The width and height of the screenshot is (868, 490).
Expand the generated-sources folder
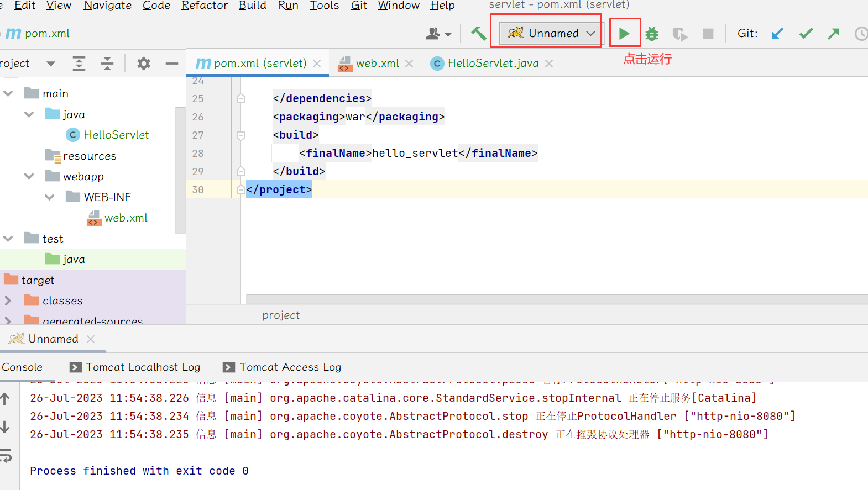[x=8, y=320]
